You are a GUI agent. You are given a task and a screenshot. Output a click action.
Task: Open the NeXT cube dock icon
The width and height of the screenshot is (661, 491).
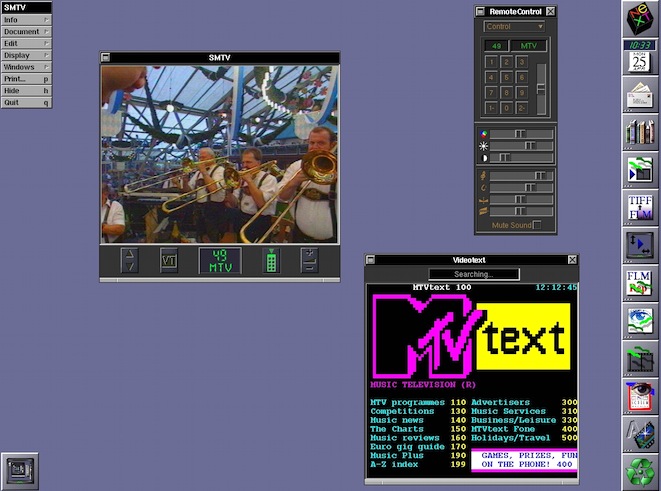640,19
